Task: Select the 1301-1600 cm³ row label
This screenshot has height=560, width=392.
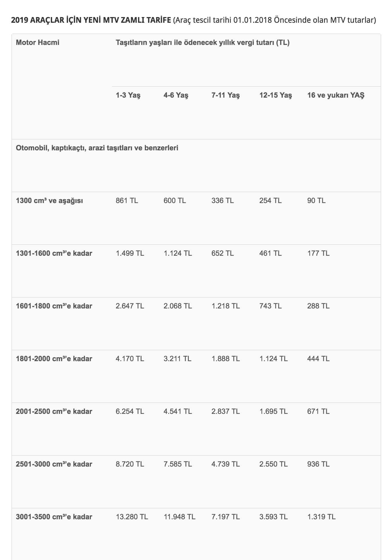Action: (54, 253)
